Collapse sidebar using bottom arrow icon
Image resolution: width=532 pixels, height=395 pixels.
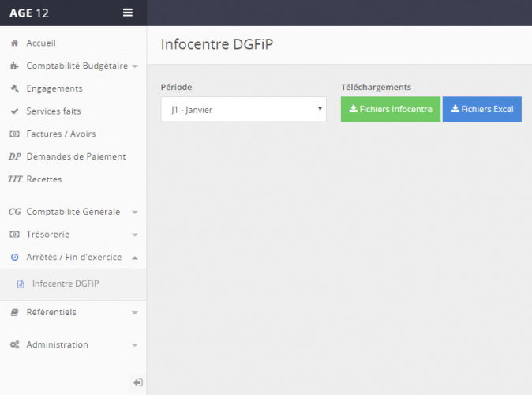137,382
